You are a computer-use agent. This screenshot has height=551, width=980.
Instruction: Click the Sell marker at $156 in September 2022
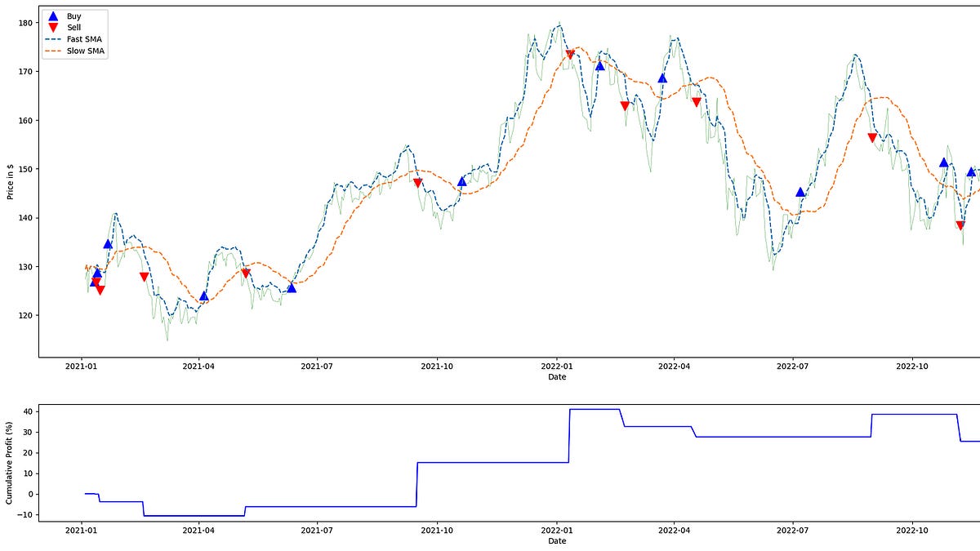[x=872, y=138]
